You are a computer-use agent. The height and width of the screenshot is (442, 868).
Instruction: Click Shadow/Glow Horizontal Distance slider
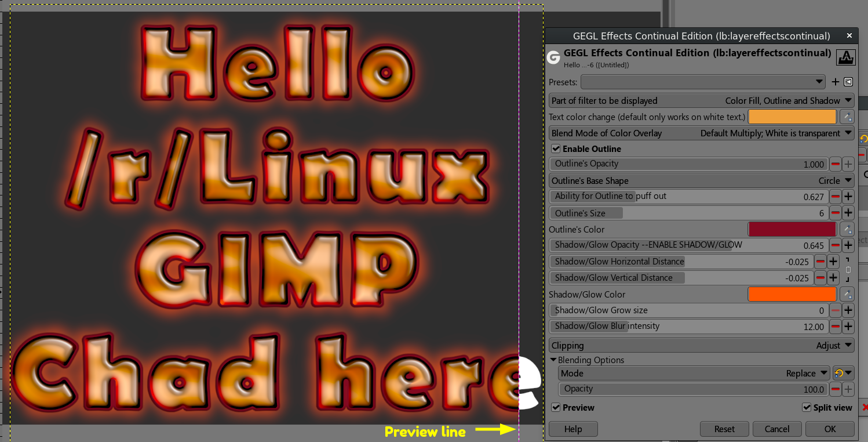681,262
